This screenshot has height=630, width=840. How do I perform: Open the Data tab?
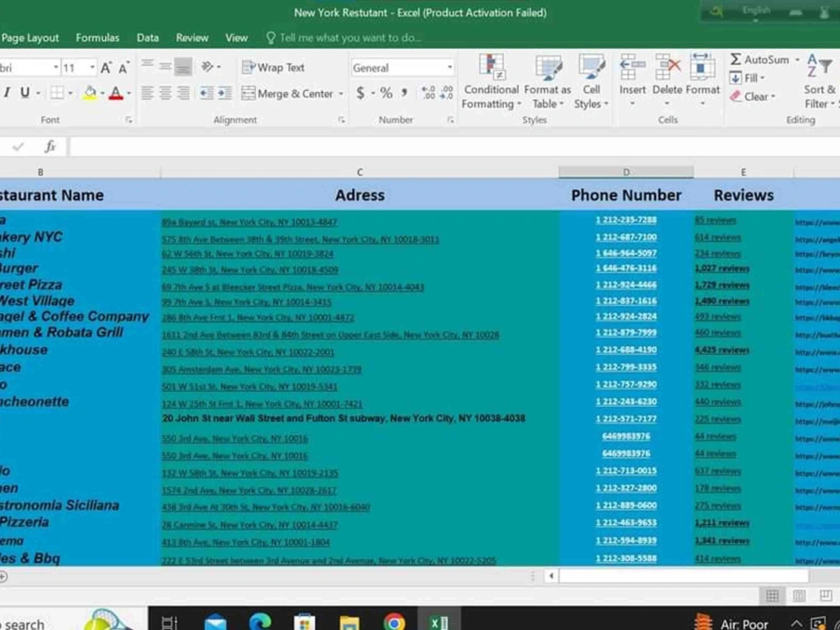(x=147, y=38)
